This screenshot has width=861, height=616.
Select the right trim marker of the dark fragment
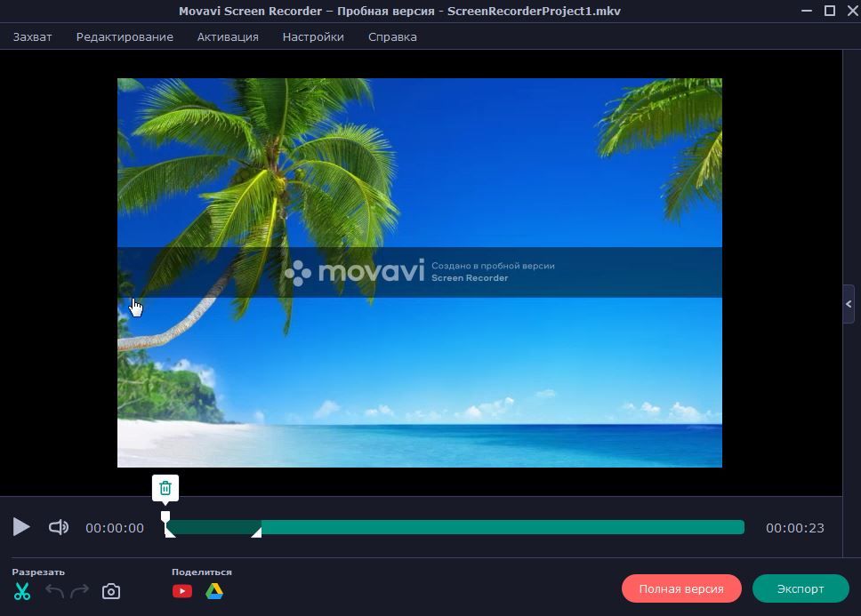(257, 532)
